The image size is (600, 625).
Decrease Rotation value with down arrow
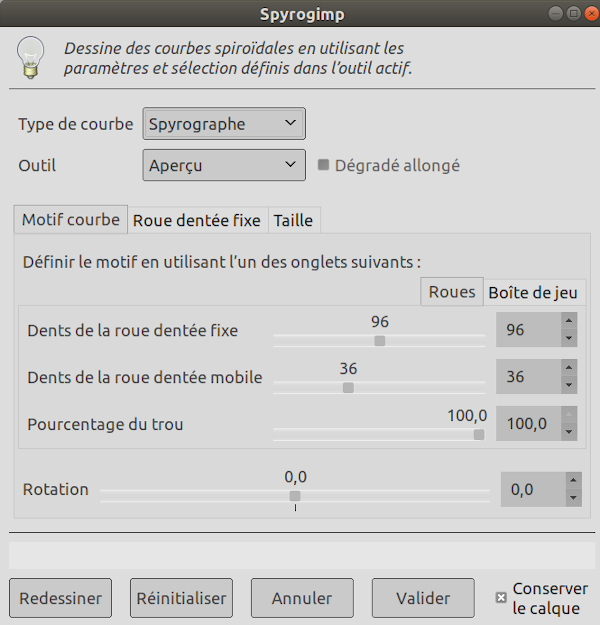point(573,498)
